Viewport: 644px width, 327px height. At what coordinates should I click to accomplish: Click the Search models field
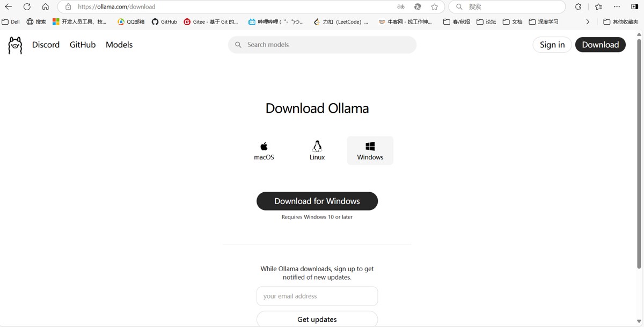click(x=322, y=45)
